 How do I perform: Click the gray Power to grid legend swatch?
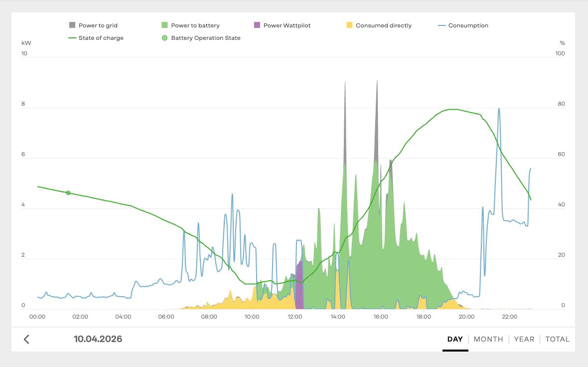(x=71, y=24)
